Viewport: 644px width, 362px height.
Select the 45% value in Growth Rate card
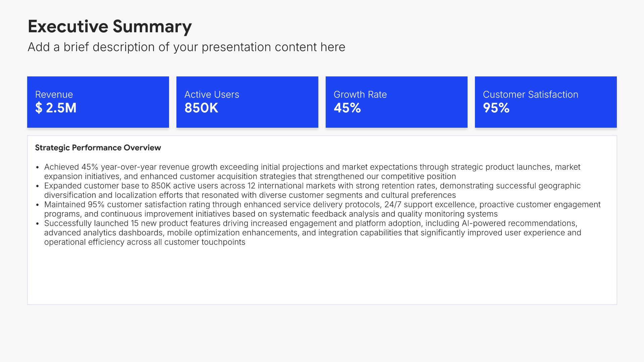pos(347,108)
